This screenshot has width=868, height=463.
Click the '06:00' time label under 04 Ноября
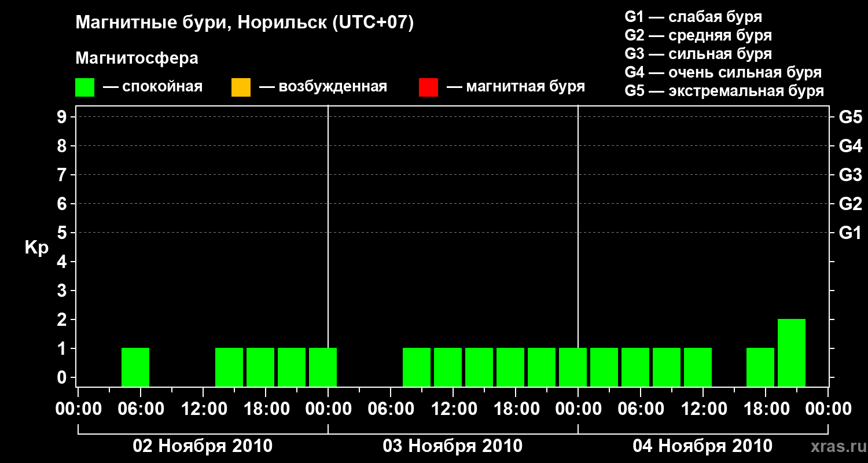[x=641, y=409]
